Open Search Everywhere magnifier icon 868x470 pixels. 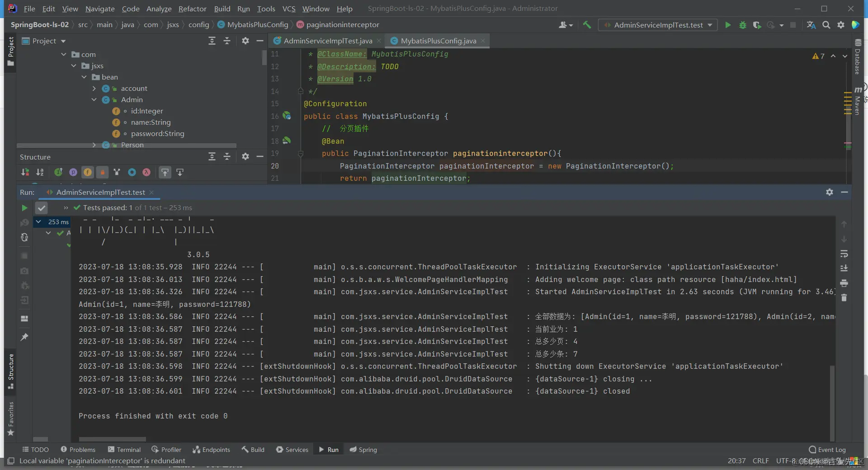[826, 25]
